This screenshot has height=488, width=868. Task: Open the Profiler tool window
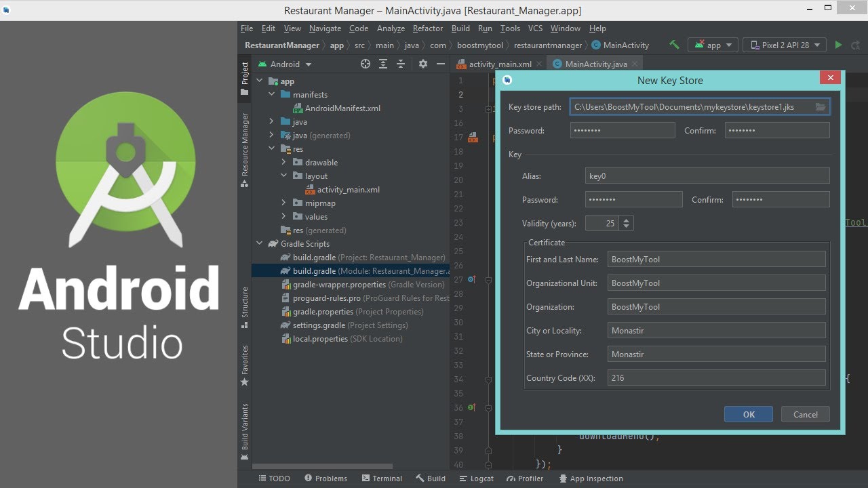(x=525, y=479)
